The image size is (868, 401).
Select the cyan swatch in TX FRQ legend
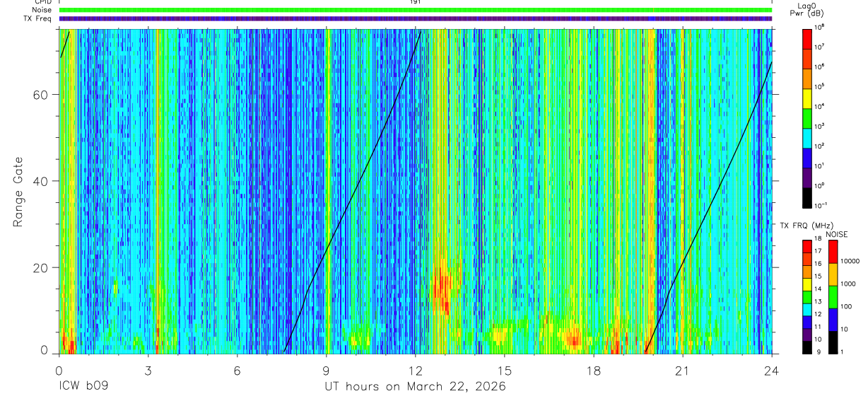[x=807, y=310]
